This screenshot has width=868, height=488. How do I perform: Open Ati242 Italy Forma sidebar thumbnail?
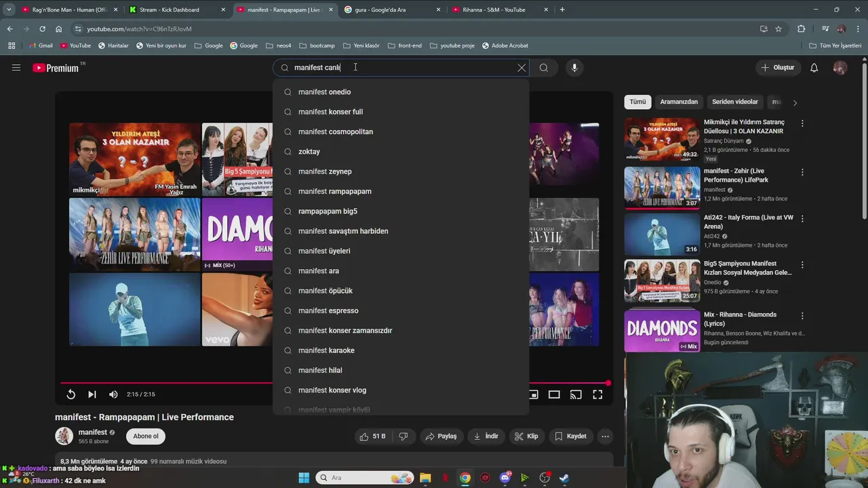click(662, 234)
